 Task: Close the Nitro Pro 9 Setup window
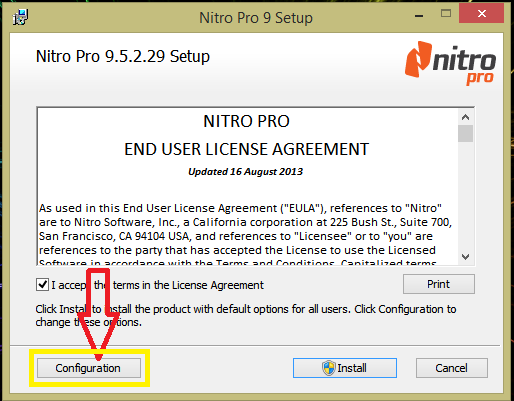coord(481,14)
